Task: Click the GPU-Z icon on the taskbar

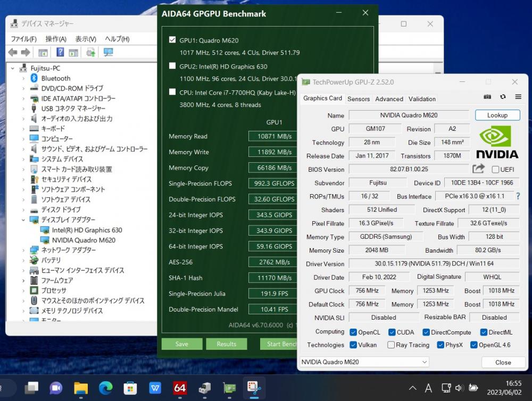Action: click(229, 388)
